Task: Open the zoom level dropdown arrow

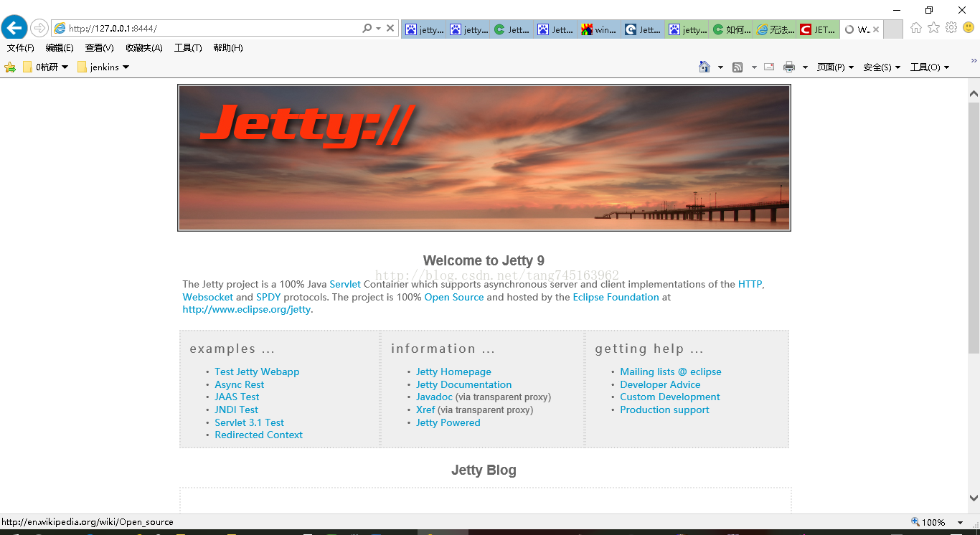Action: 961,523
